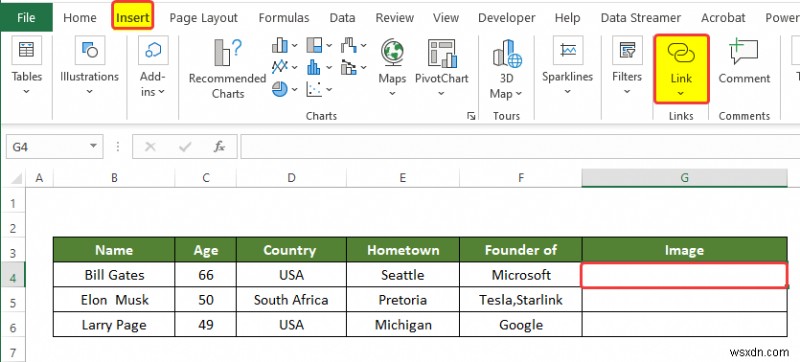The width and height of the screenshot is (800, 362).
Task: Expand the hierarchy chart dropdown arrow
Action: [x=329, y=45]
